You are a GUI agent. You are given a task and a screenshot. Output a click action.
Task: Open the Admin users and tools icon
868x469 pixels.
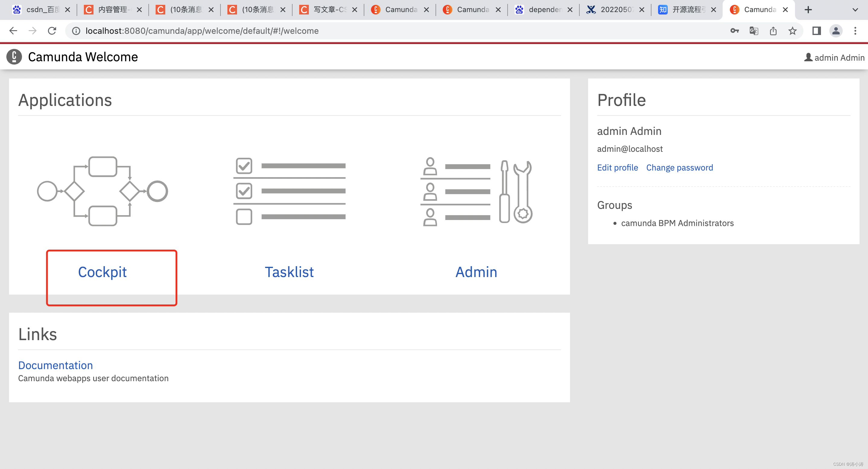click(x=477, y=191)
